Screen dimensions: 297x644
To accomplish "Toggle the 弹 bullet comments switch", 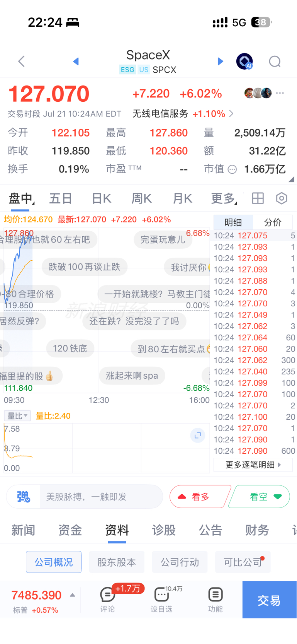I will click(24, 497).
